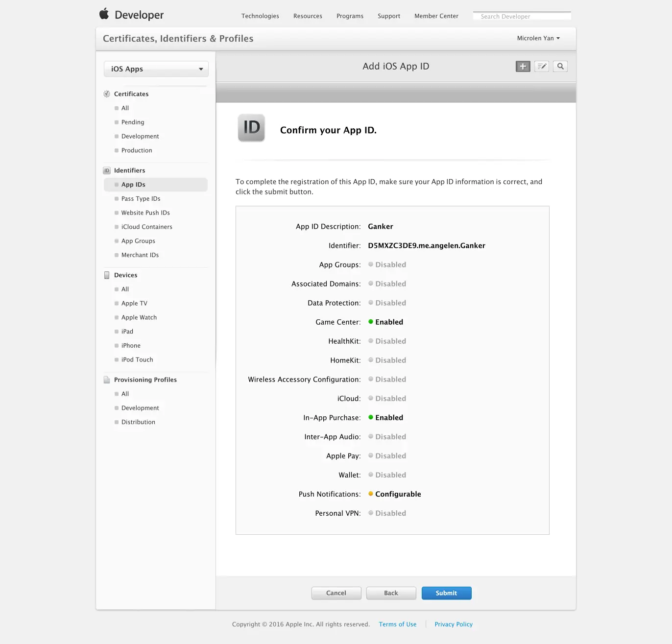Open the Resources menu
The image size is (672, 644).
pyautogui.click(x=308, y=16)
